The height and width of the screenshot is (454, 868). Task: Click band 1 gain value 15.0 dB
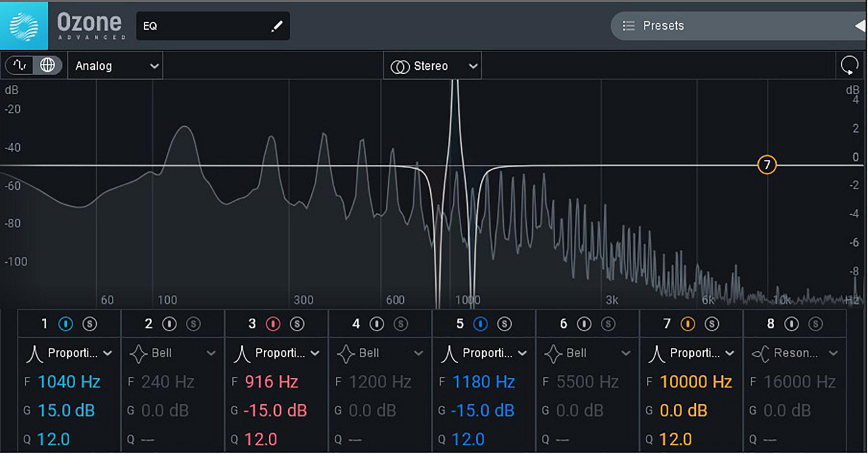(66, 411)
